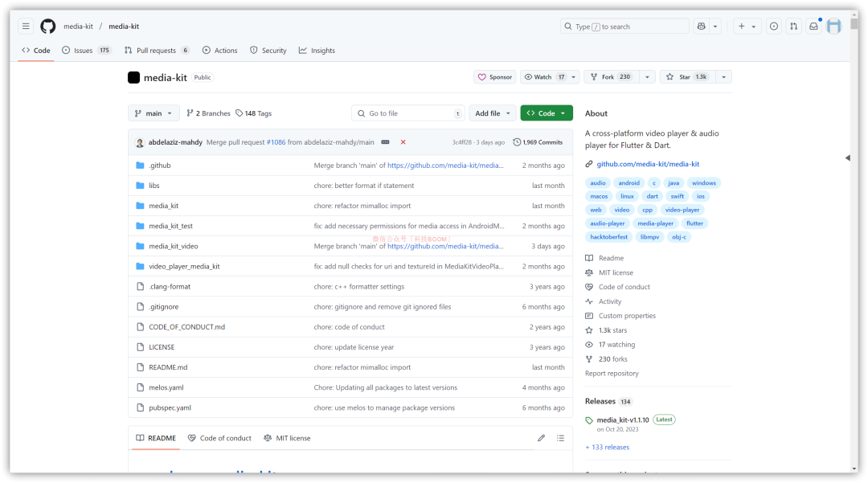This screenshot has height=483, width=868.
Task: Open the 1,969 Commits history
Action: coord(538,142)
